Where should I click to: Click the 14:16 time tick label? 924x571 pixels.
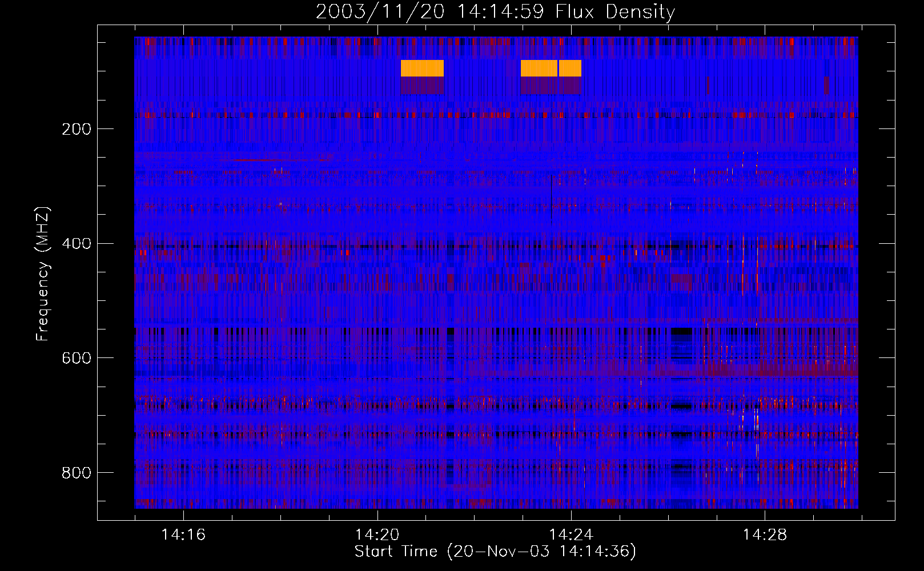[183, 535]
